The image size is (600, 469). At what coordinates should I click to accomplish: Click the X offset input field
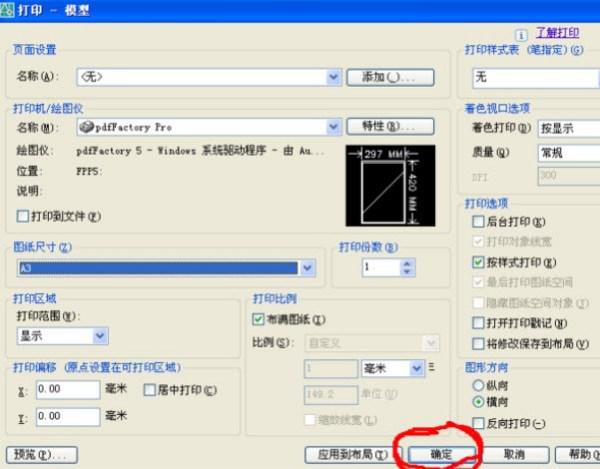pyautogui.click(x=66, y=389)
